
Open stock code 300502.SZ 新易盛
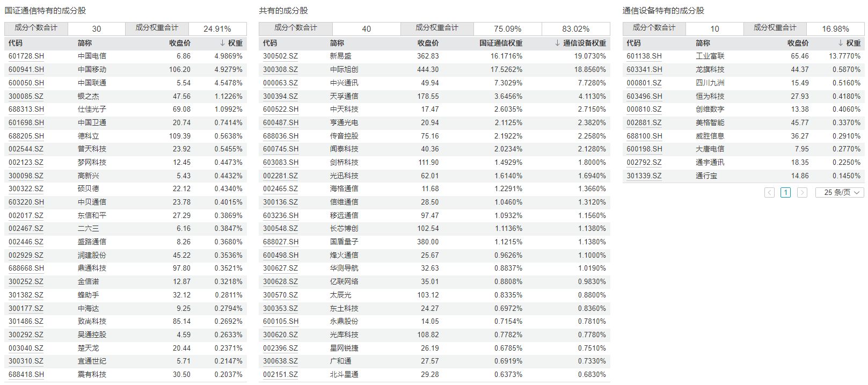280,56
